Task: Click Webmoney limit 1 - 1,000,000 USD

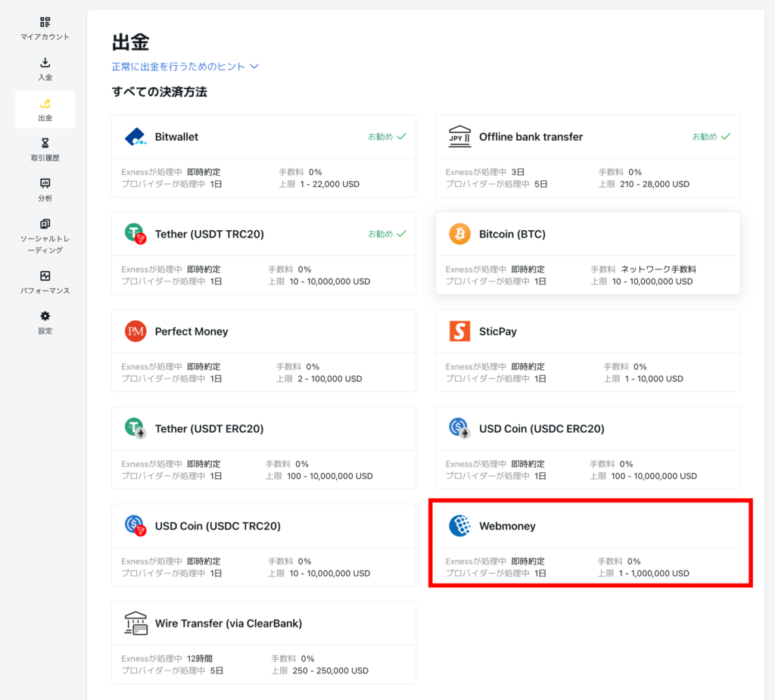Action: [654, 574]
